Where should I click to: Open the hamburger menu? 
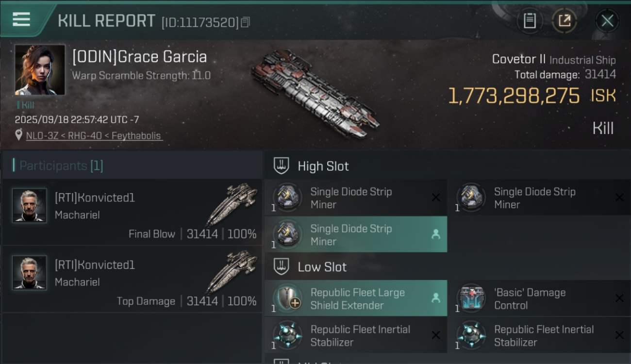(21, 19)
